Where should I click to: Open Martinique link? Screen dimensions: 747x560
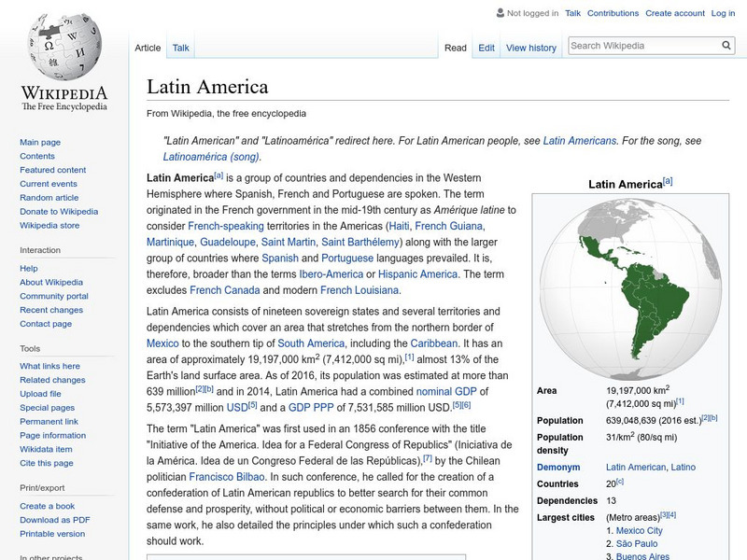[170, 242]
